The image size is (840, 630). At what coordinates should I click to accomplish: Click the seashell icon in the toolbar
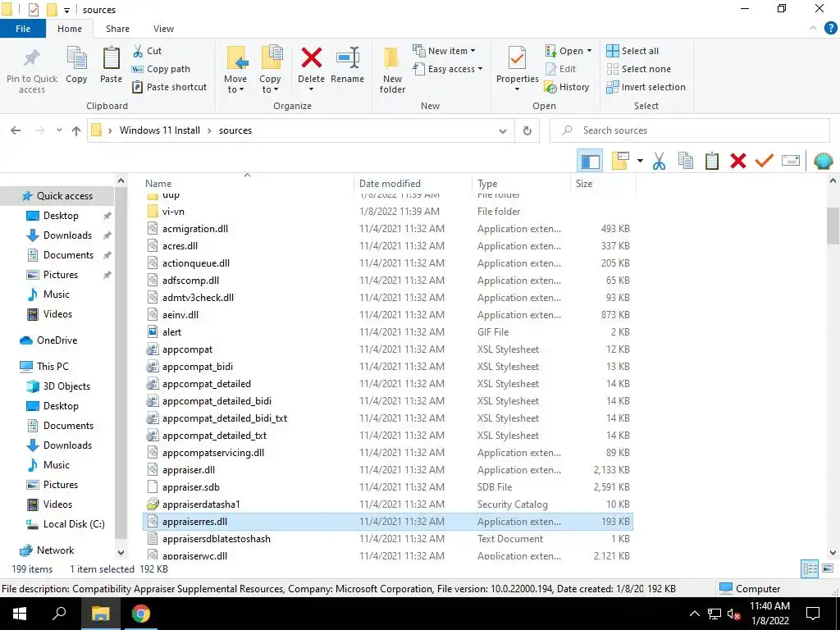coord(823,162)
